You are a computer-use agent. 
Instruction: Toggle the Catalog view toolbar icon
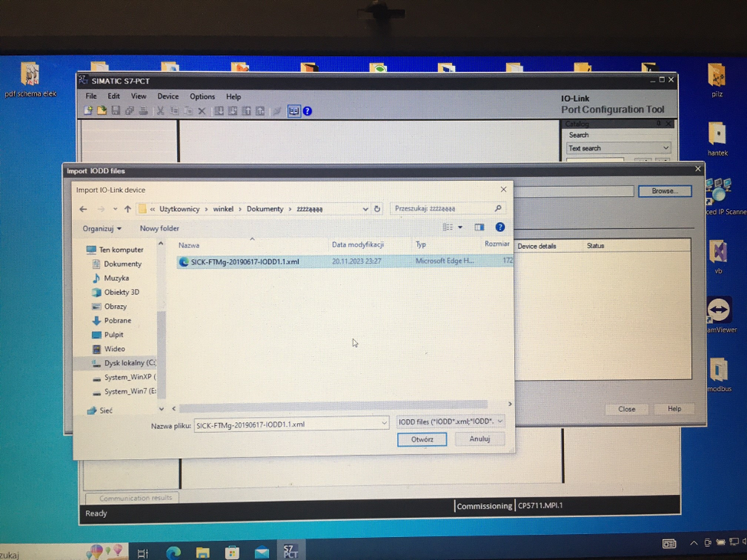[x=293, y=111]
